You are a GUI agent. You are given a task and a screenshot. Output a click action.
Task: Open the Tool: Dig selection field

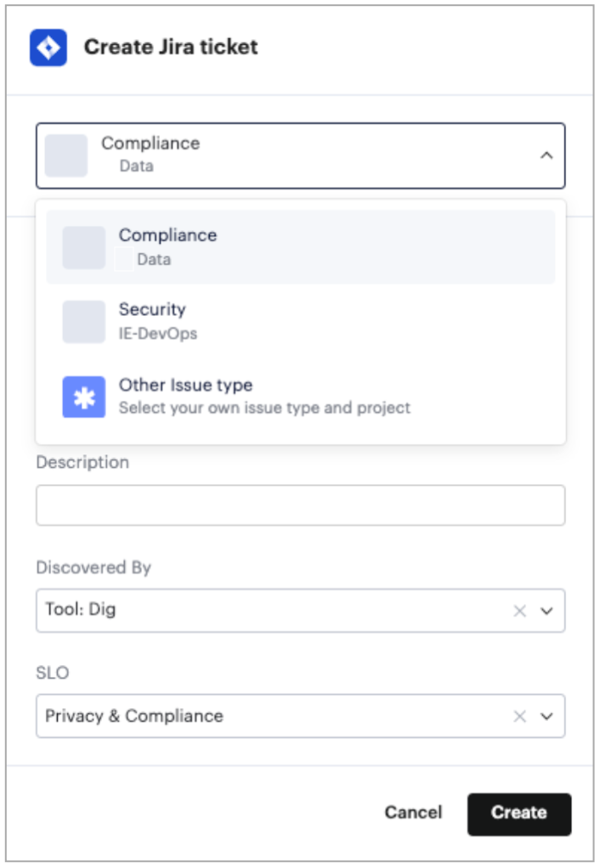pyautogui.click(x=300, y=611)
